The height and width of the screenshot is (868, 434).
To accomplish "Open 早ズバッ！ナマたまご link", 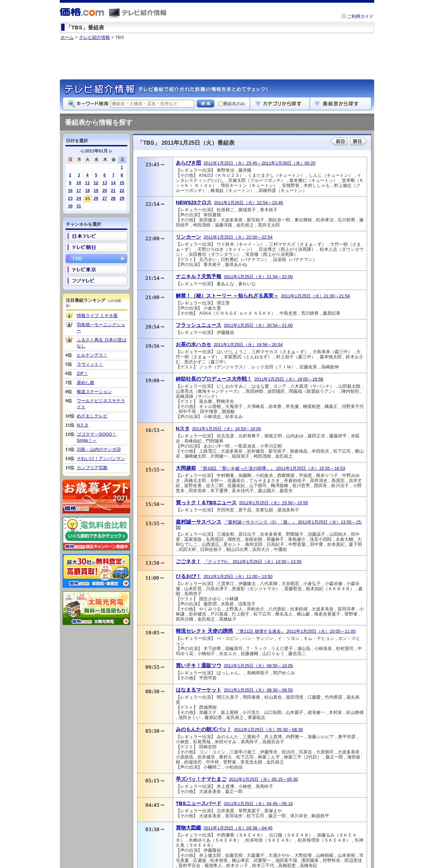I will (x=201, y=779).
